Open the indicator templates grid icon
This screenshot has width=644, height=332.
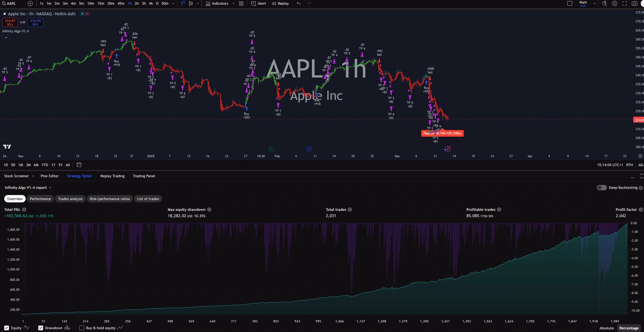[x=241, y=3]
